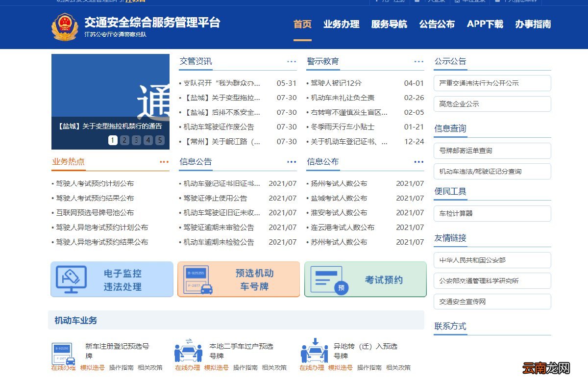Open 驾驶人考试预约计划公布

coord(95,184)
